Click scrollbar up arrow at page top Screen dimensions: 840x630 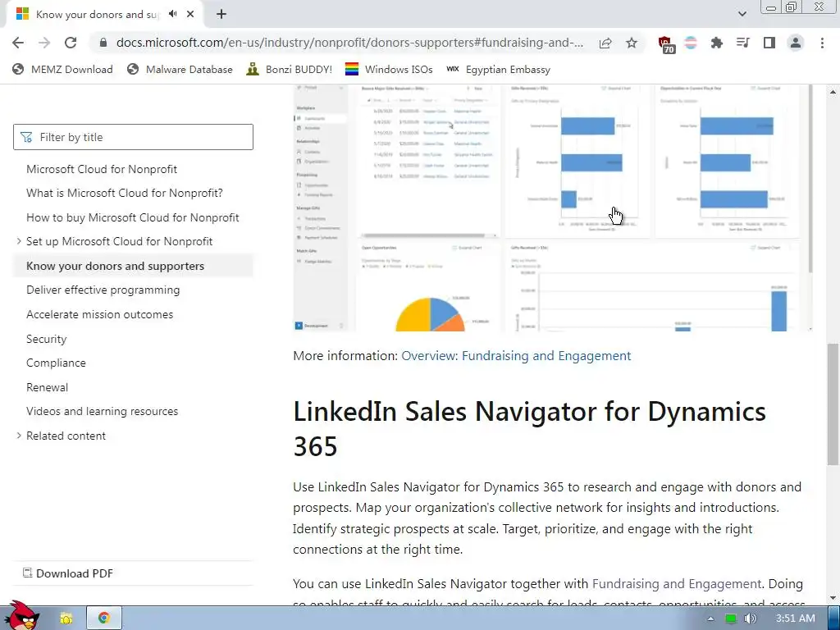(833, 92)
